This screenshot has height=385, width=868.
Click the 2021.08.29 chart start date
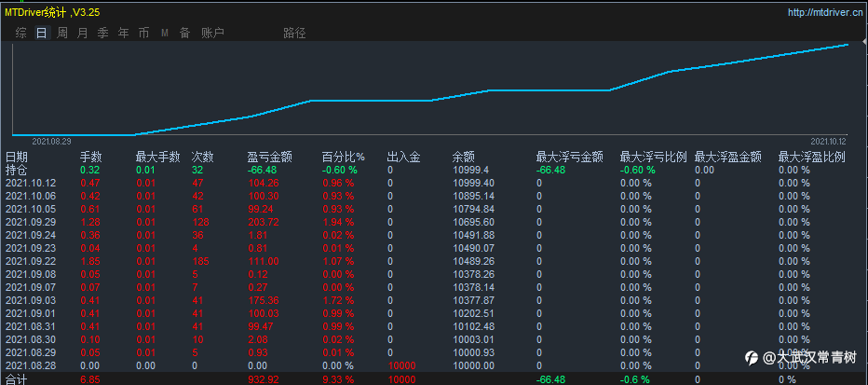pyautogui.click(x=51, y=142)
